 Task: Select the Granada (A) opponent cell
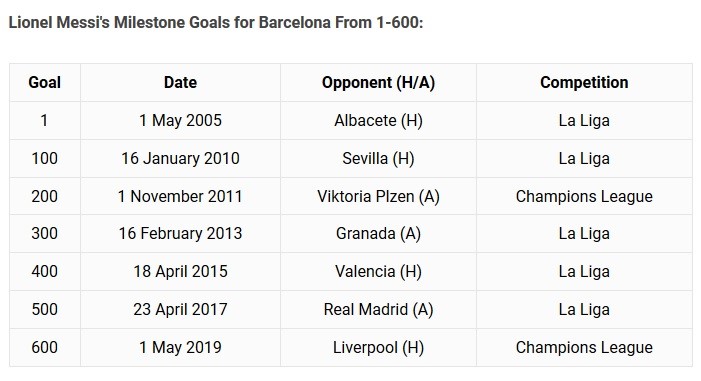coord(378,233)
